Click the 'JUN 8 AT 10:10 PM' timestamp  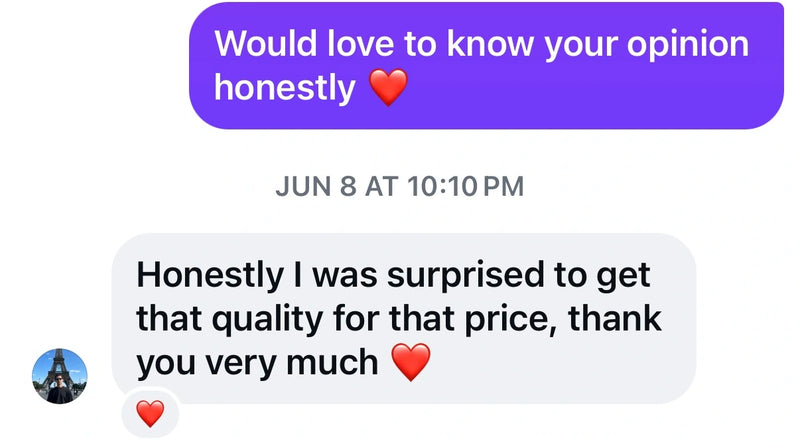tap(399, 186)
